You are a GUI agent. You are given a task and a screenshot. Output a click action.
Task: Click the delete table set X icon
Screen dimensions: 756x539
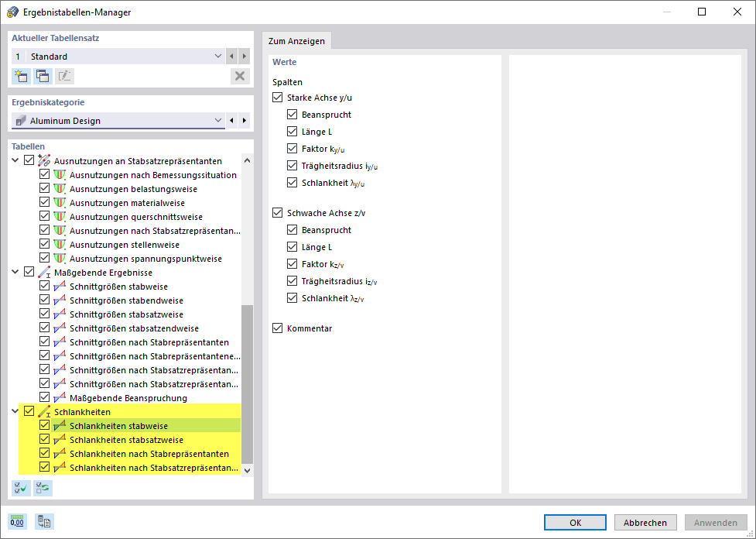[240, 76]
